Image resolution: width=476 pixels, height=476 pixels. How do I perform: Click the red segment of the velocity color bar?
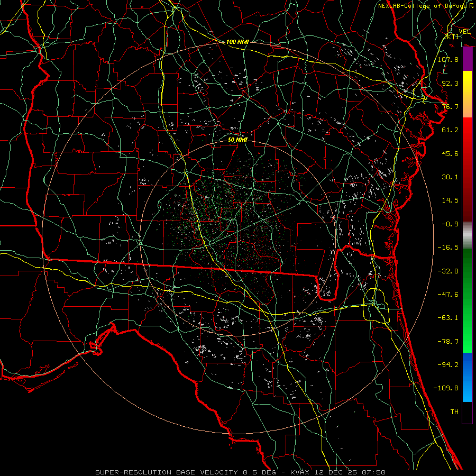(x=467, y=169)
